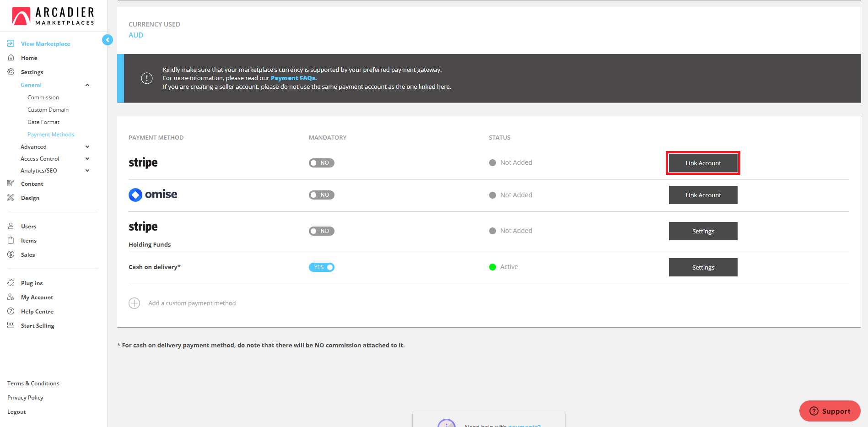Viewport: 868px width, 427px height.
Task: Click the Settings gear icon in sidebar
Action: pyautogui.click(x=11, y=72)
